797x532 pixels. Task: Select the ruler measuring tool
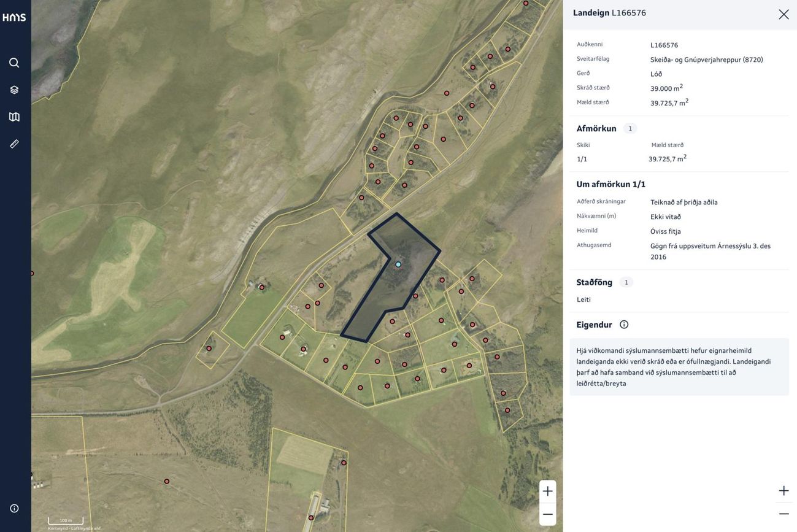[x=14, y=144]
